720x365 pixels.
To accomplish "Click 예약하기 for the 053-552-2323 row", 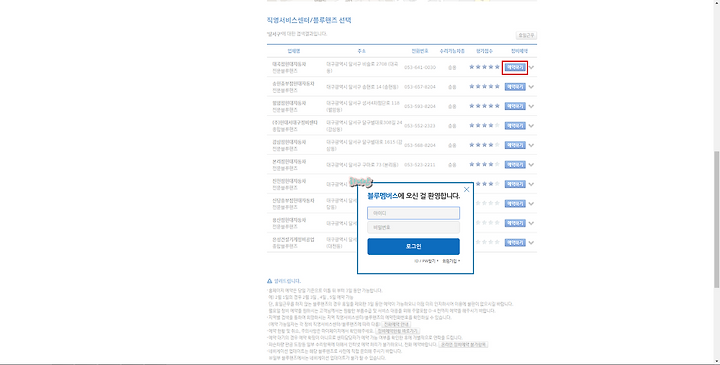I will (x=515, y=126).
